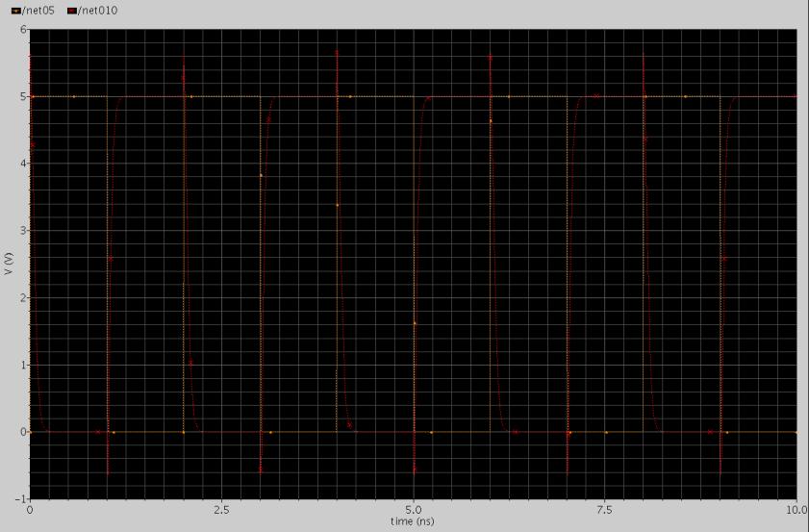Image resolution: width=809 pixels, height=532 pixels.
Task: Click the 5.0 tick on time axis
Action: click(x=414, y=510)
